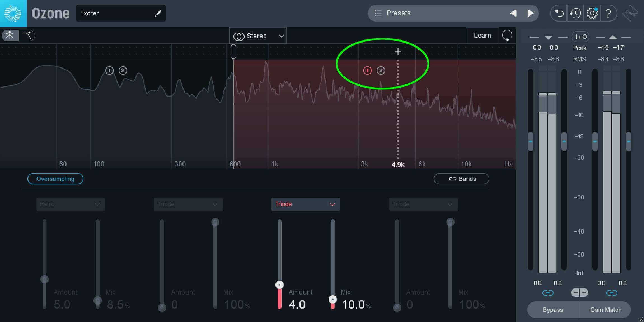Open the History clock icon
This screenshot has height=322, width=644.
575,13
